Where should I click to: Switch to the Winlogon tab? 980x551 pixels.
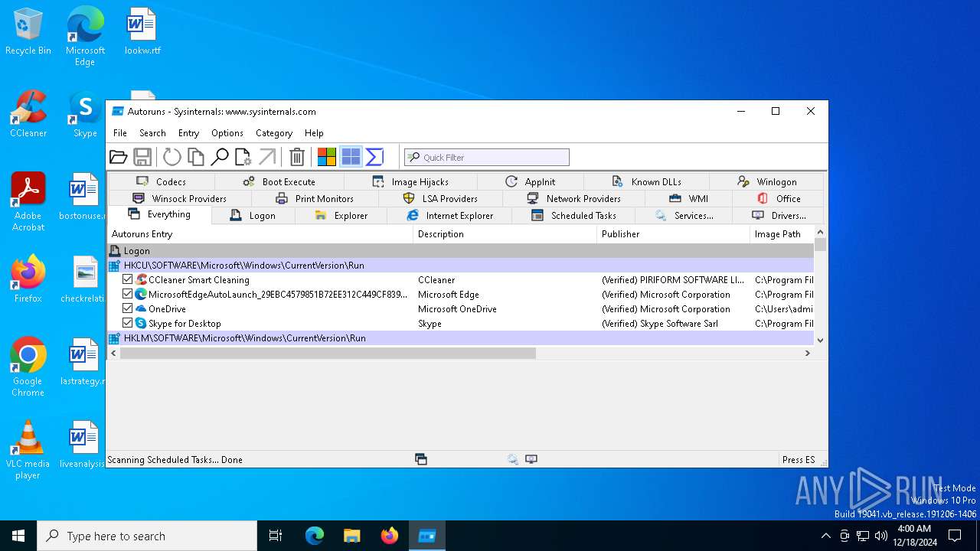(x=766, y=182)
